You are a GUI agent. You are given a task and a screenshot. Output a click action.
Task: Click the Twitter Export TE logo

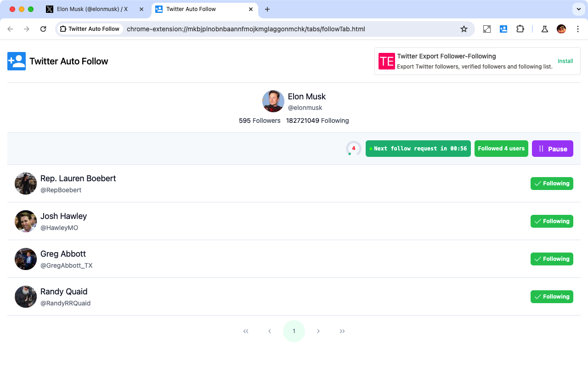tap(386, 61)
